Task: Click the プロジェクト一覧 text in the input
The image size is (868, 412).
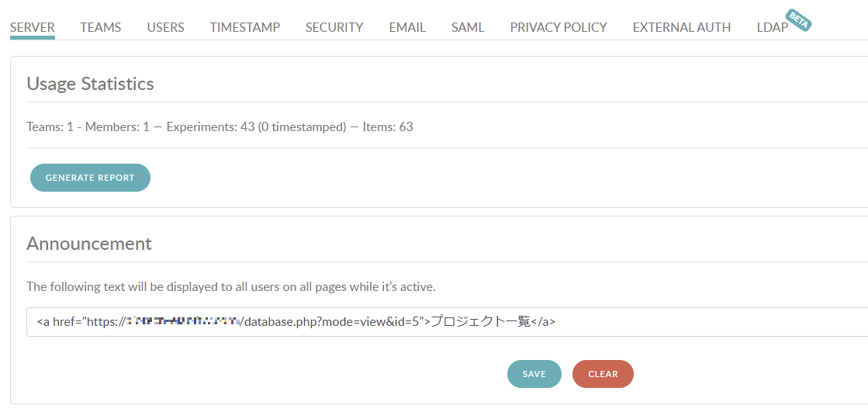Action: (480, 322)
